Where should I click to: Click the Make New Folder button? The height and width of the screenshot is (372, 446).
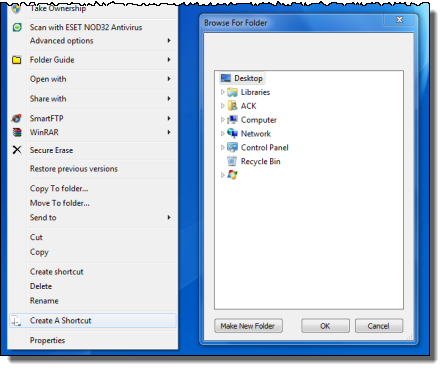[248, 326]
